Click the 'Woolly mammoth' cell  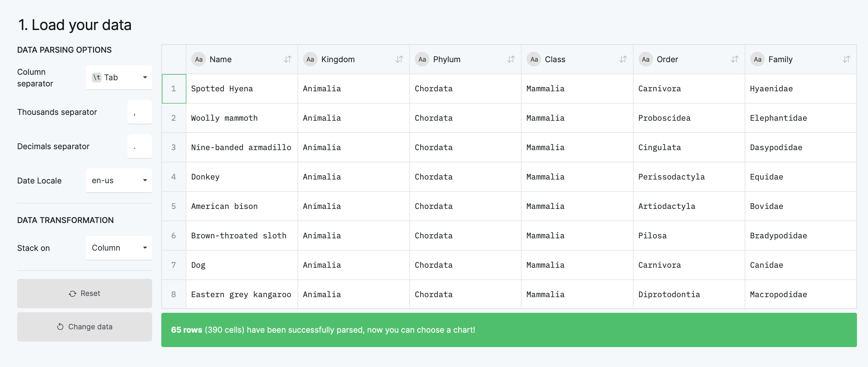coord(242,118)
